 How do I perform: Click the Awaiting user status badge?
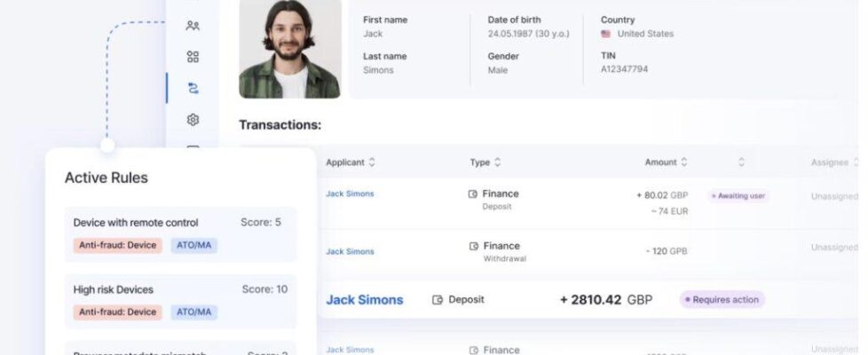pos(738,196)
